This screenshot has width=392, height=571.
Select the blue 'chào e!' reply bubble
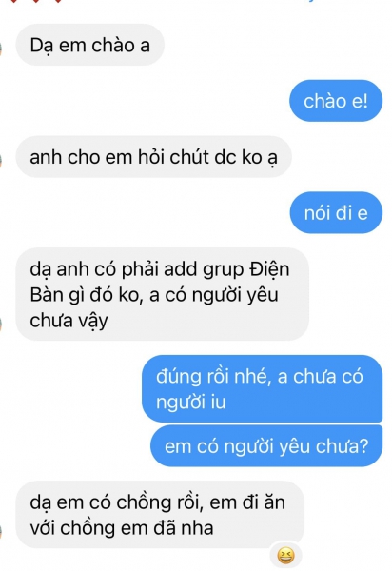[x=336, y=101]
